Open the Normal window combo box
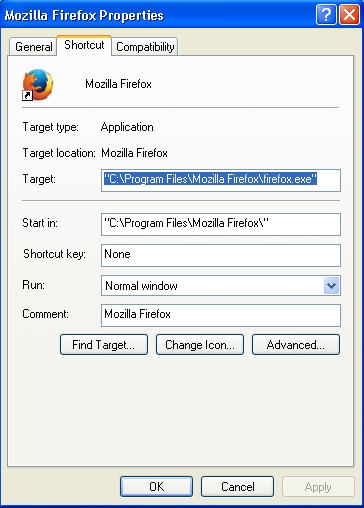Viewport: 364px width, 508px height. 221,286
